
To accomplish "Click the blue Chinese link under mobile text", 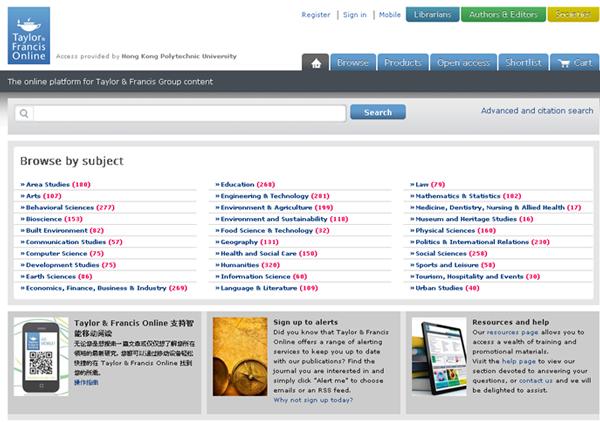I will pyautogui.click(x=86, y=383).
